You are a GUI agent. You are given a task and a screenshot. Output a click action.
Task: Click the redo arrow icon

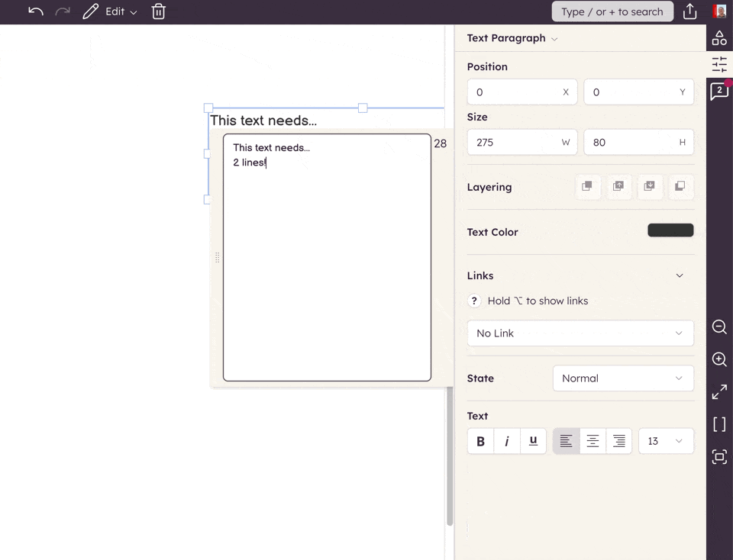pyautogui.click(x=63, y=11)
